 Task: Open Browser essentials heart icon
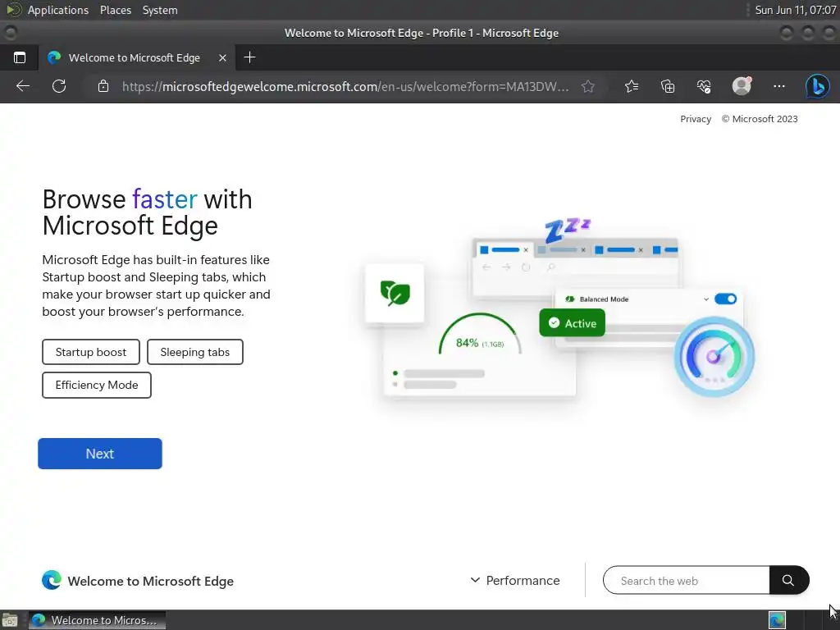tap(704, 86)
